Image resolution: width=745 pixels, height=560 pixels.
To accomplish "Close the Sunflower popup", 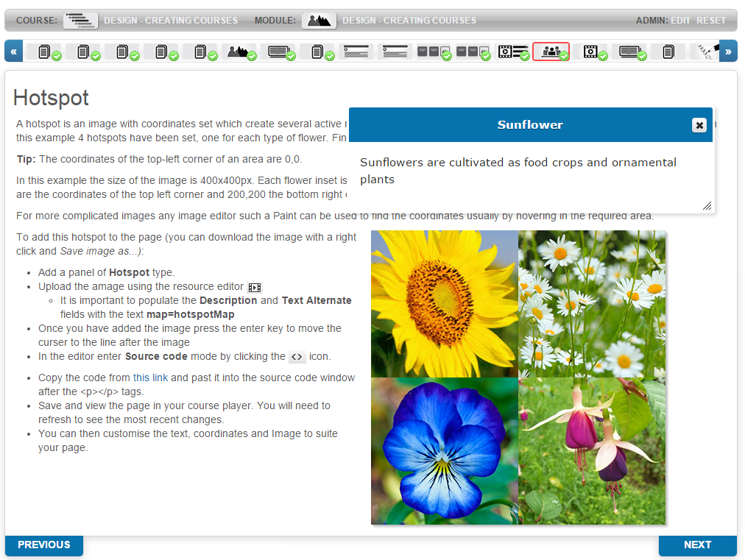I will 699,125.
